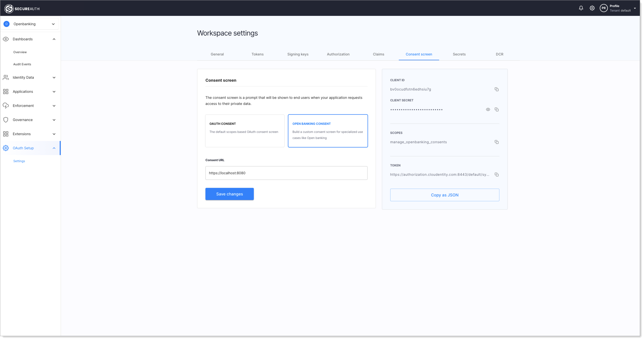Open the top bar settings gear
Screen dimensions: 644x340
(x=592, y=8)
